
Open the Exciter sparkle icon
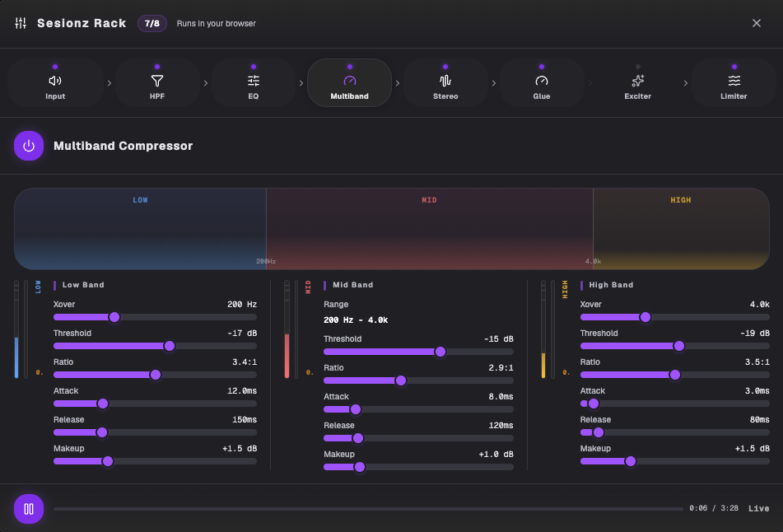tap(638, 81)
